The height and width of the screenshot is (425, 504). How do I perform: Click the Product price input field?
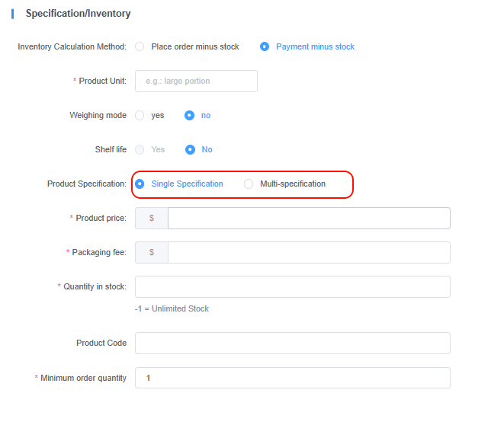(309, 218)
